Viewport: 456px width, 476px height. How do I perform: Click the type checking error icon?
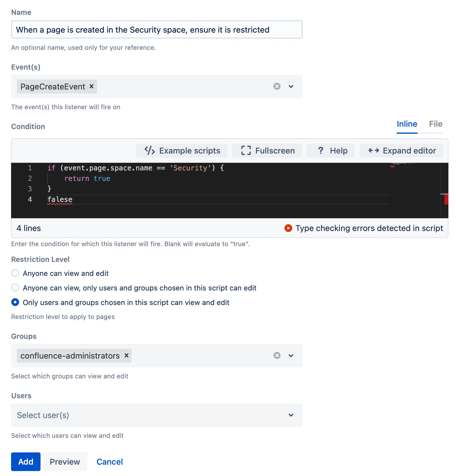coord(288,228)
